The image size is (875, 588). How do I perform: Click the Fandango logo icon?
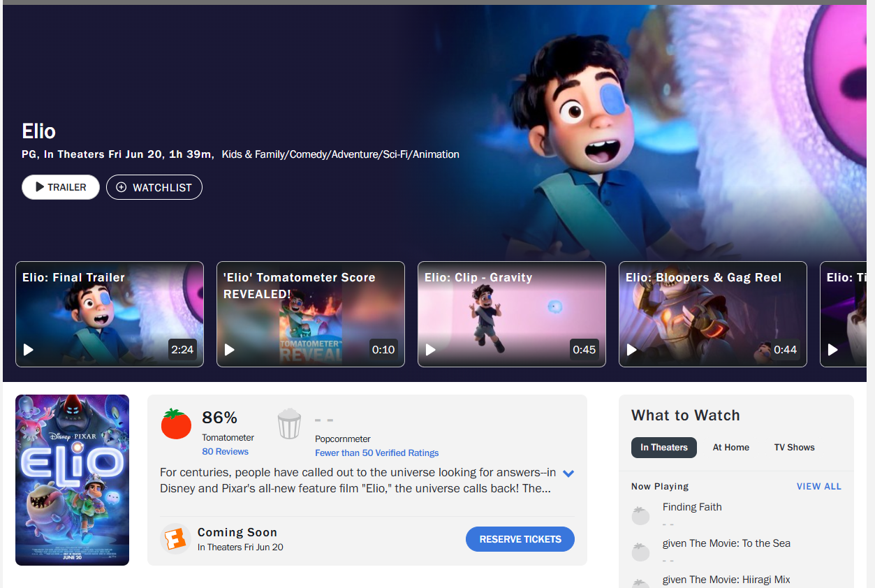(176, 539)
